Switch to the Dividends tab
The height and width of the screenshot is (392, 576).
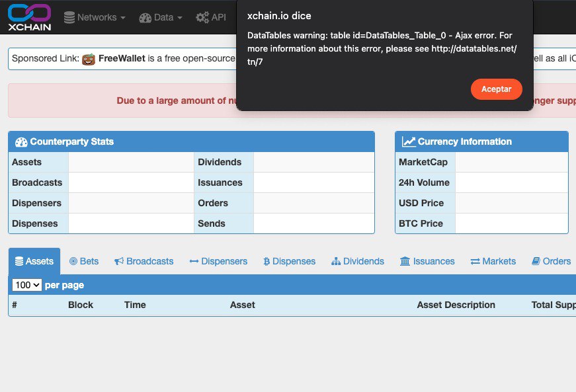pos(358,261)
